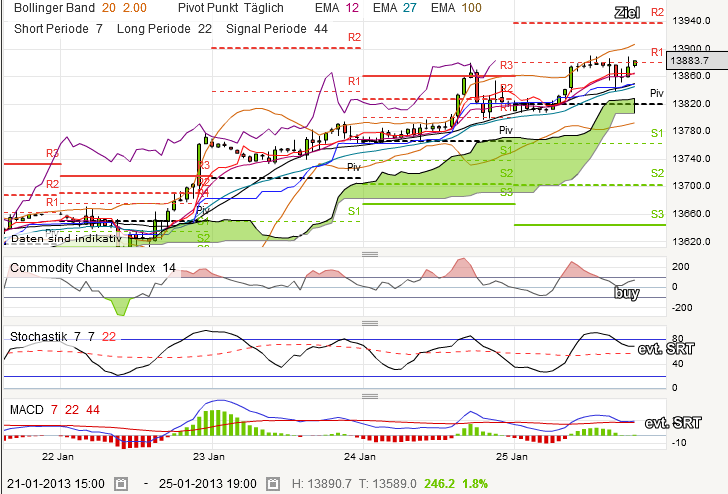
Task: Click the EMA 100 indicator label
Action: 456,8
